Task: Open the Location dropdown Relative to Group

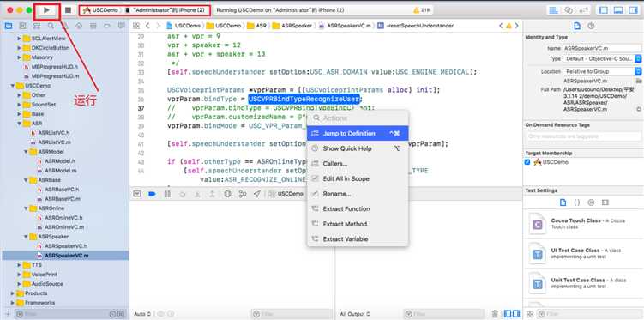Action: point(602,71)
